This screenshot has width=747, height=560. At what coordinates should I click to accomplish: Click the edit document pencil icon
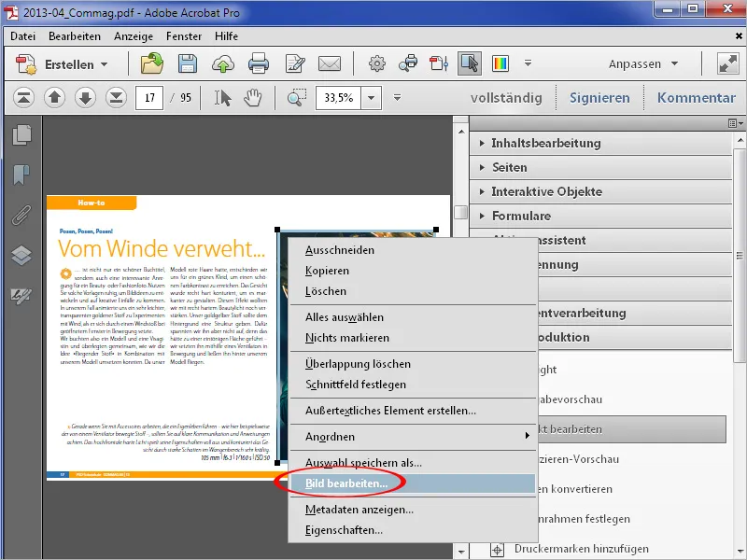click(x=295, y=63)
